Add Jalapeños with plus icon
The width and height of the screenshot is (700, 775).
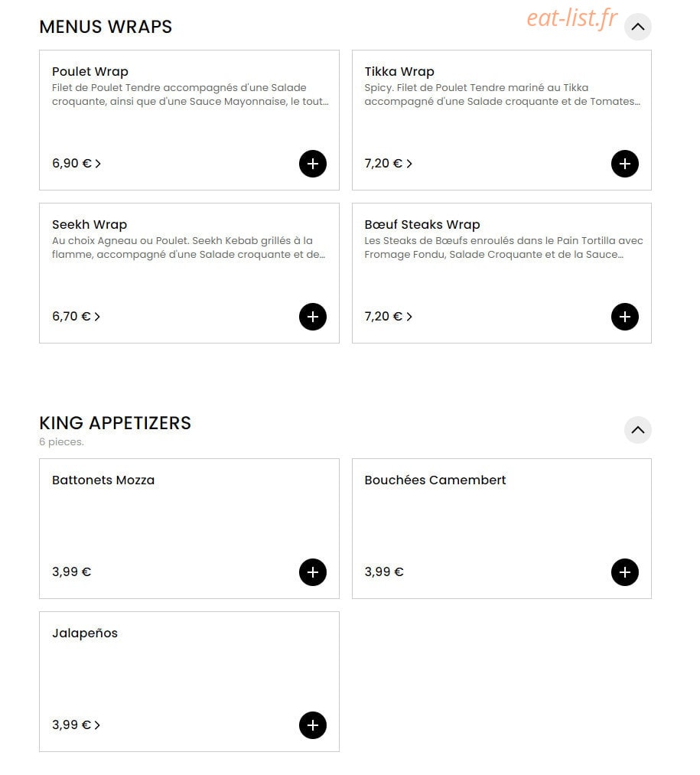(312, 725)
